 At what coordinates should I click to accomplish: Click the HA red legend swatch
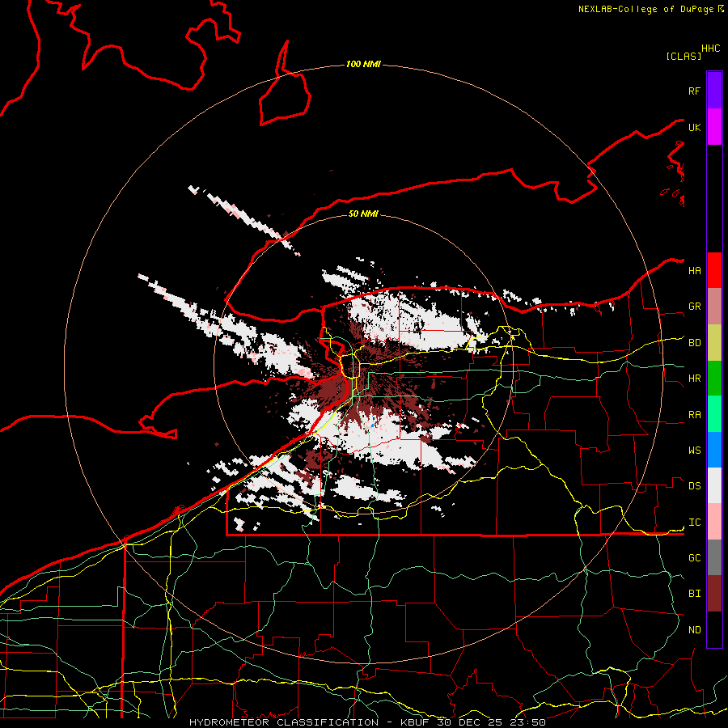714,270
